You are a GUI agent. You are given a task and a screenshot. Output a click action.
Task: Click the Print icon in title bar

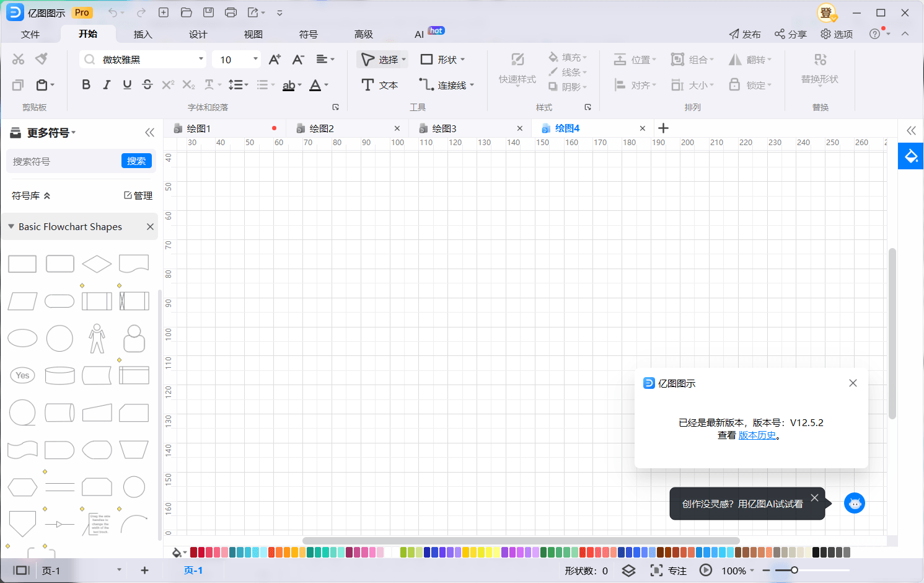231,12
